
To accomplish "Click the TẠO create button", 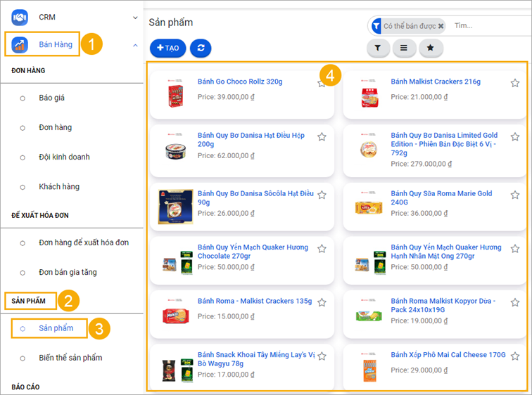I will point(167,48).
